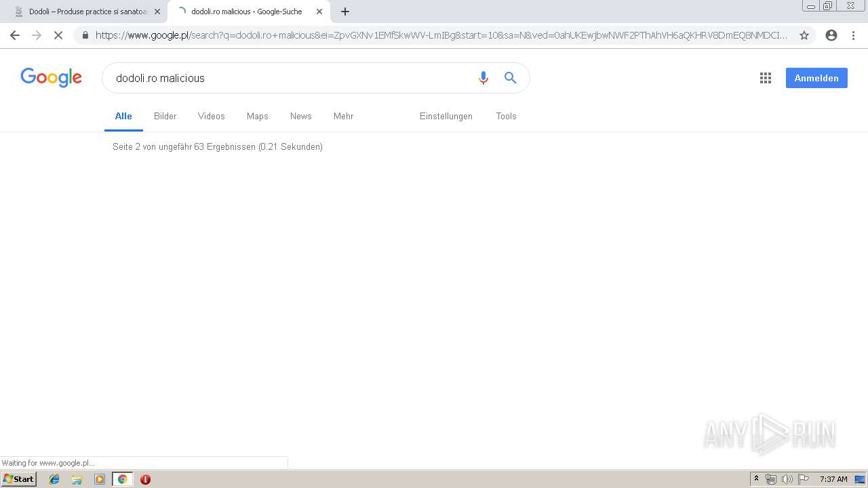The height and width of the screenshot is (488, 868).
Task: Select Chrome in the taskbar
Action: click(122, 479)
